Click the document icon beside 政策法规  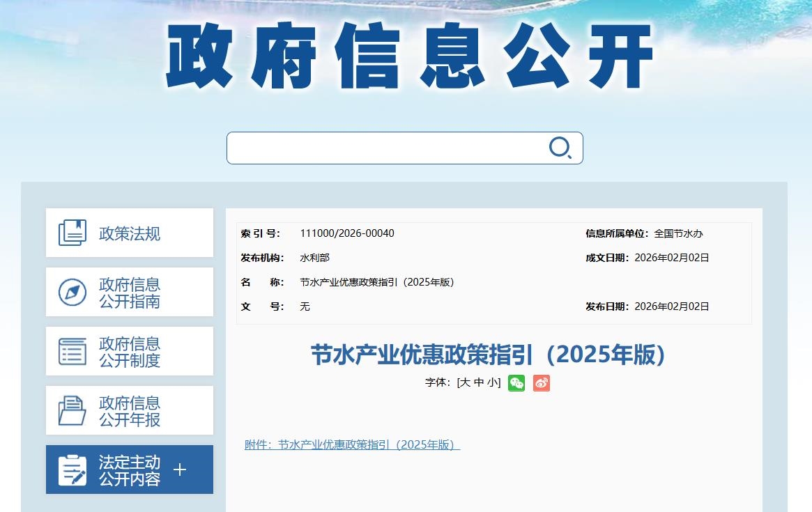tap(72, 233)
